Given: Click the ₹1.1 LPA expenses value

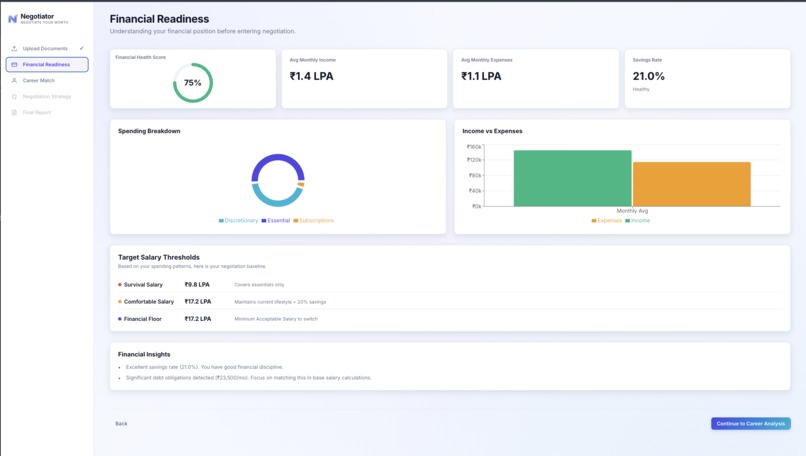Looking at the screenshot, I should pyautogui.click(x=481, y=76).
